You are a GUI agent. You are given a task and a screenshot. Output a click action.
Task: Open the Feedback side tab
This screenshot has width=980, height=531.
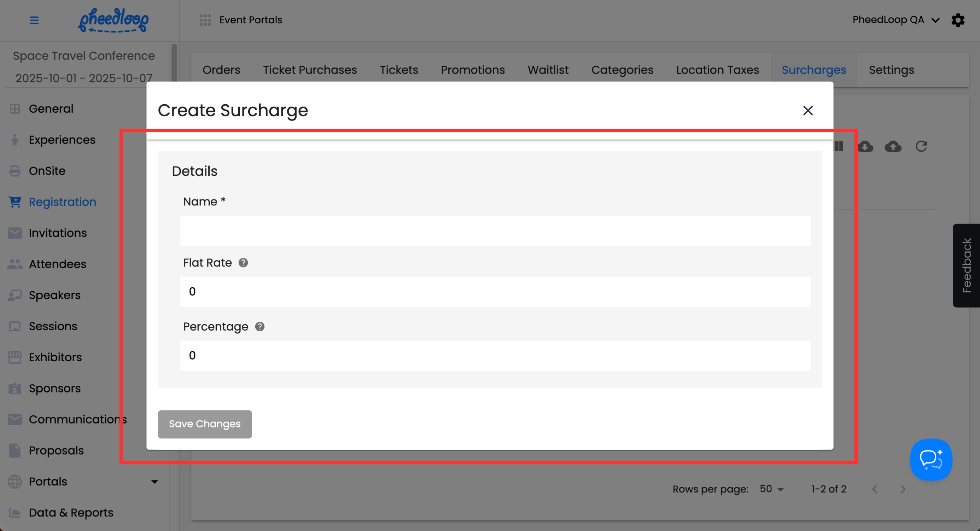[966, 265]
